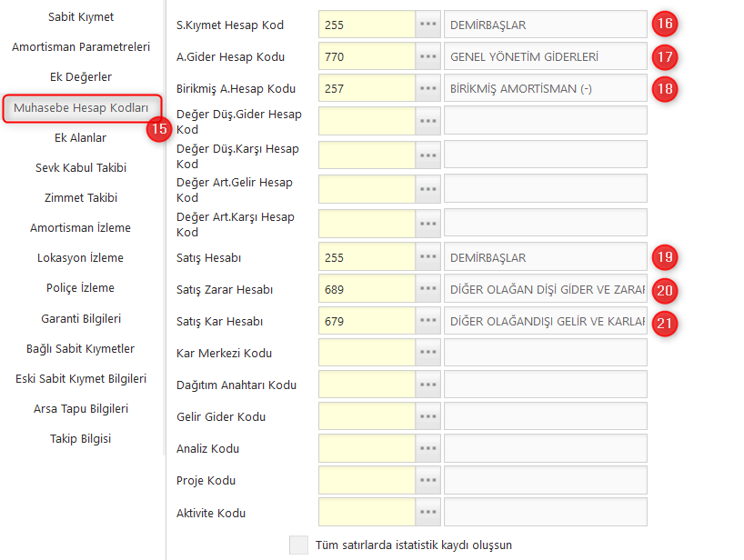Viewport: 744px width, 560px height.
Task: Go to Zimmet Takibi page
Action: [x=81, y=197]
